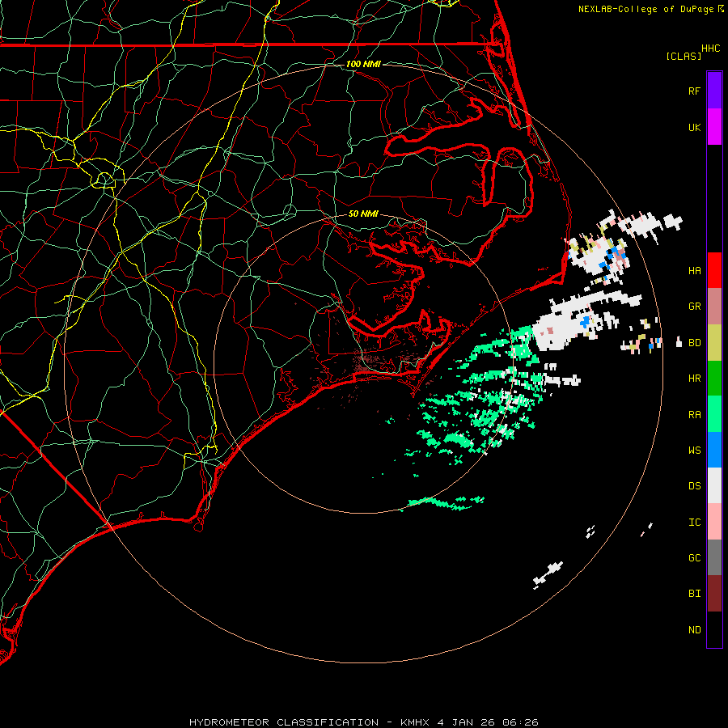Select the BD yellow legend block
728x728 pixels.
(x=714, y=343)
